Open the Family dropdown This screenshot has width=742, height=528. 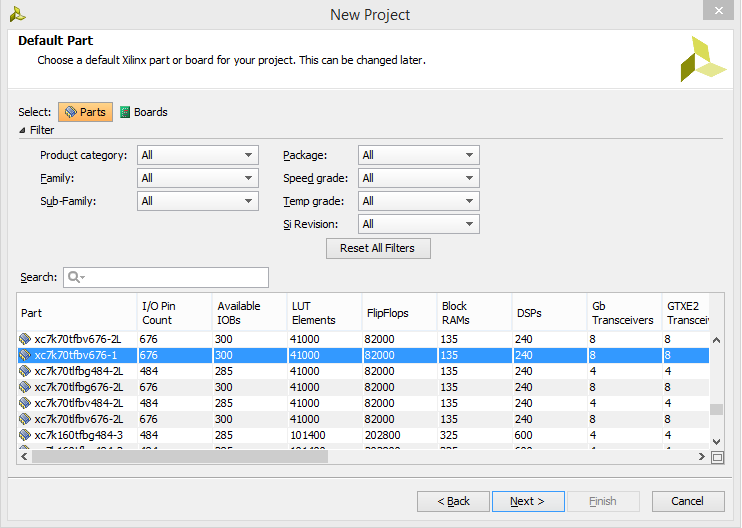coord(198,178)
